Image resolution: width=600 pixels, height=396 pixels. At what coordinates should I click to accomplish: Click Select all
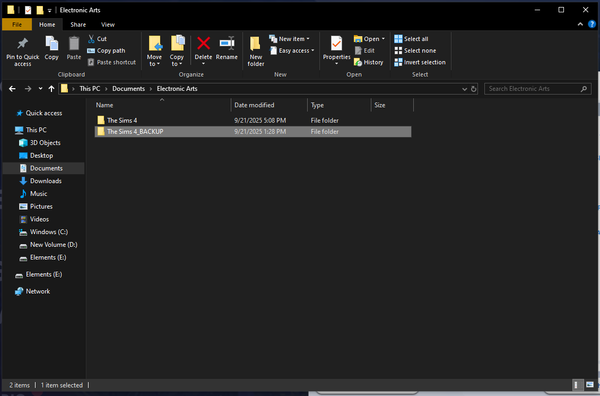pos(411,39)
